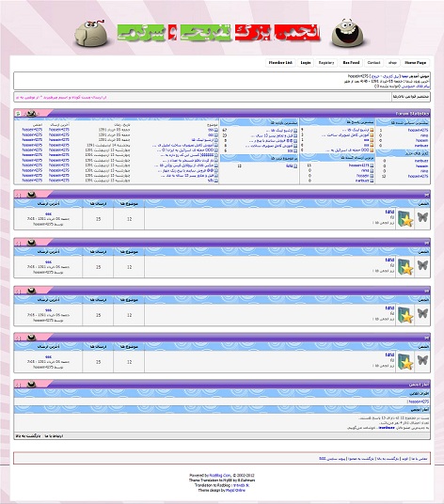Image resolution: width=444 pixels, height=504 pixels.
Task: Click the green refresh icon on Forum Statistics
Action: 19,114
